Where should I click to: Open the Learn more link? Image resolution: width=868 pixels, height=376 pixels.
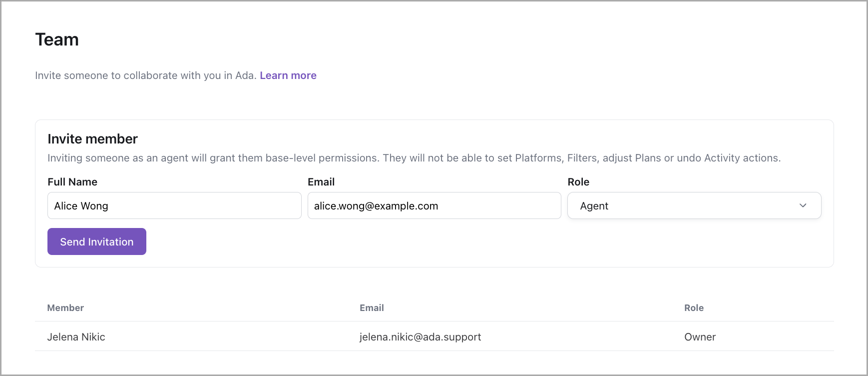(288, 75)
